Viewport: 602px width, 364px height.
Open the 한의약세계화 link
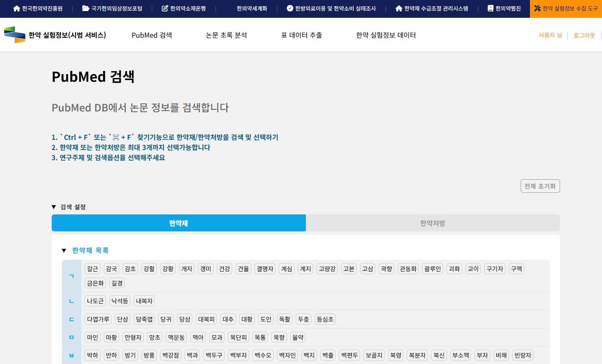point(252,8)
